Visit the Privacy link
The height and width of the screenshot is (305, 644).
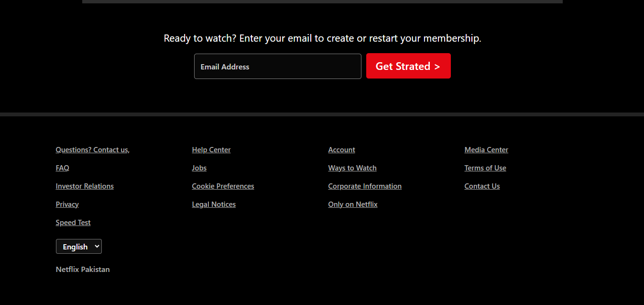click(67, 204)
